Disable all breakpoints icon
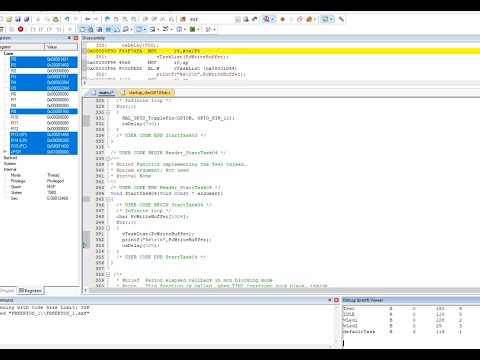 pos(300,19)
